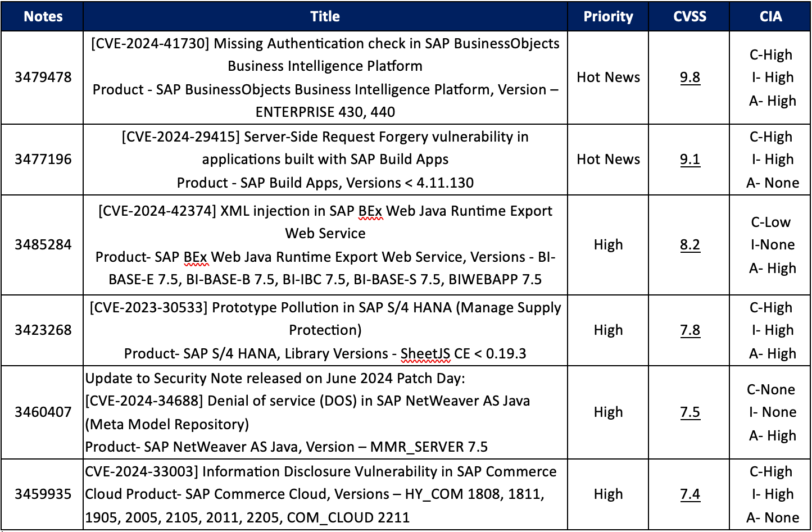Click Hot News priority for note 3477196

point(608,160)
